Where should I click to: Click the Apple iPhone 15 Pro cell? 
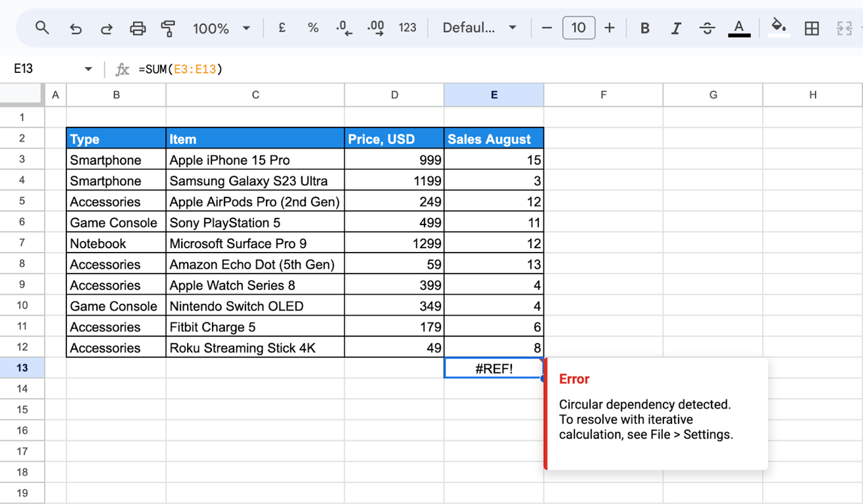(255, 159)
